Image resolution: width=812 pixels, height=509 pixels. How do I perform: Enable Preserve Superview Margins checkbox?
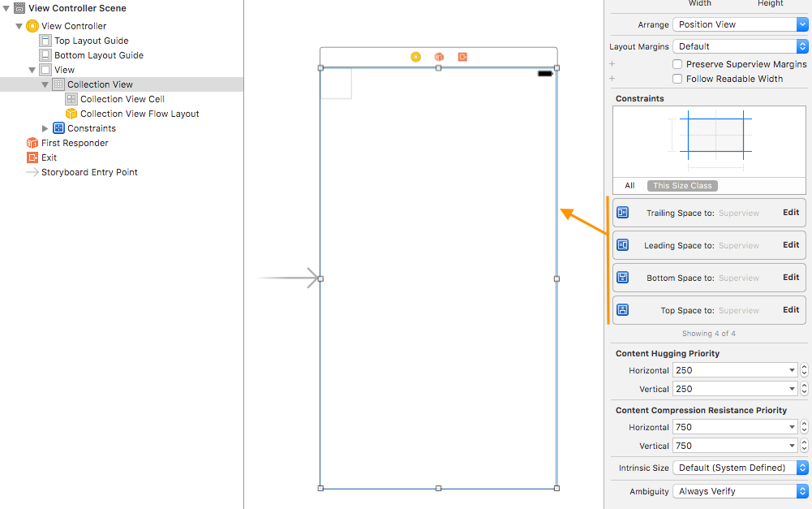677,64
